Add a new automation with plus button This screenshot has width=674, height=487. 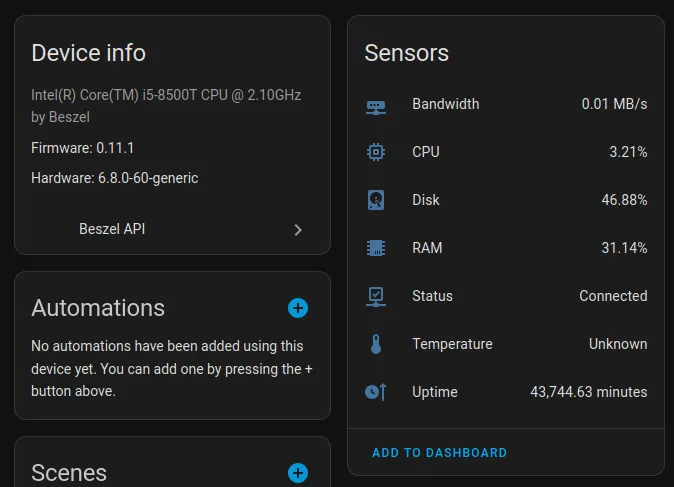coord(298,308)
